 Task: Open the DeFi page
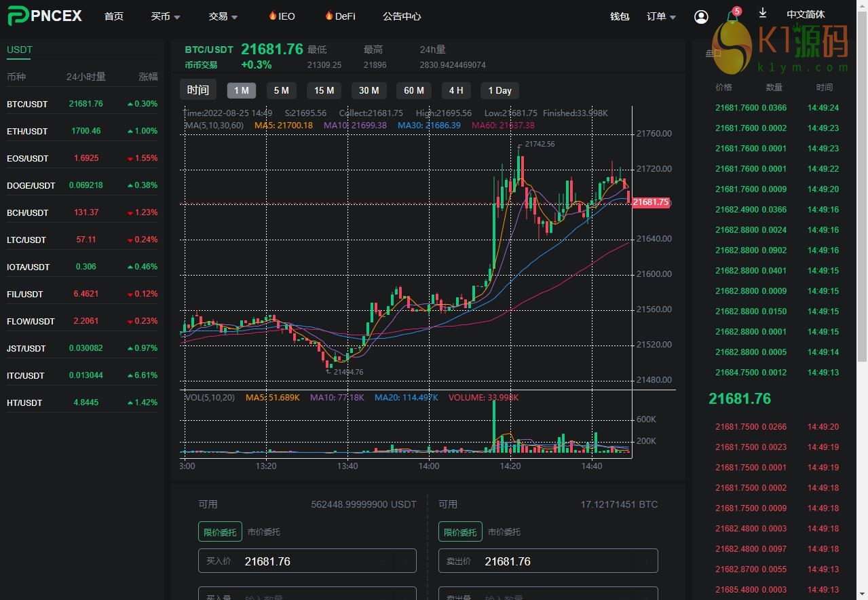click(x=340, y=16)
